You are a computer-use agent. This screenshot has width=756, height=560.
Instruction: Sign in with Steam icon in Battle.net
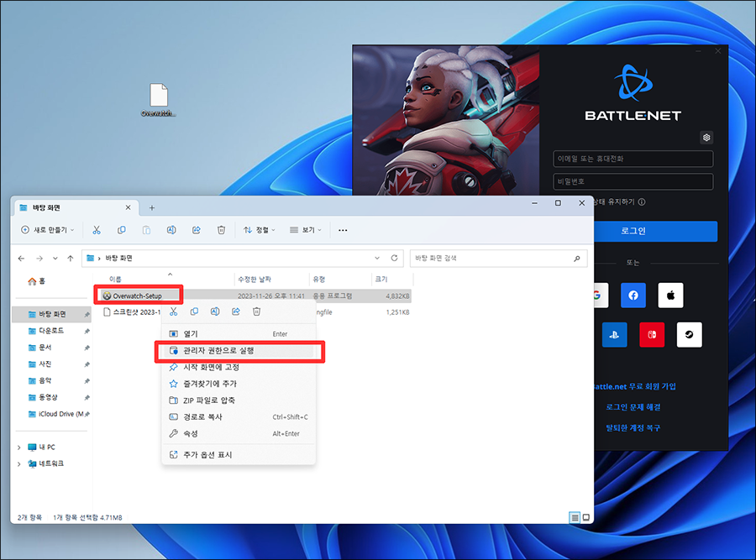[690, 334]
